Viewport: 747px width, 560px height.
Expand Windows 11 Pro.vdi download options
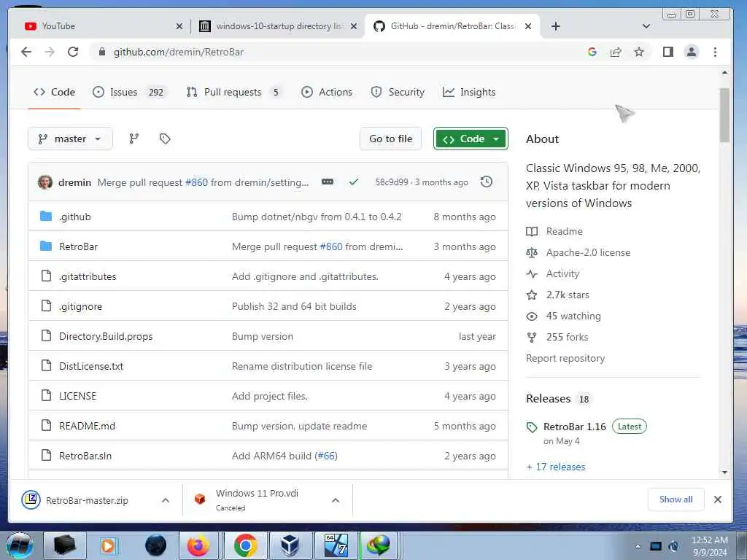pos(336,500)
